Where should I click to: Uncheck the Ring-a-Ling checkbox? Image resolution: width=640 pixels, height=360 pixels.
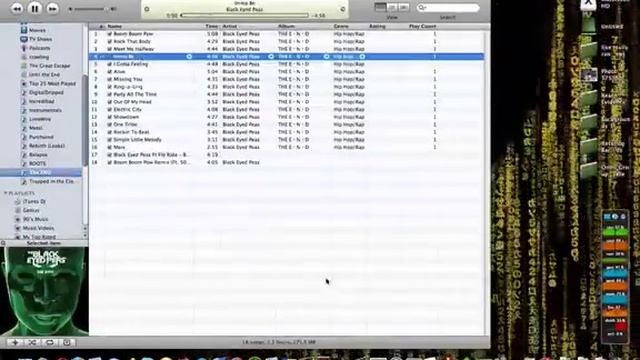(x=109, y=87)
